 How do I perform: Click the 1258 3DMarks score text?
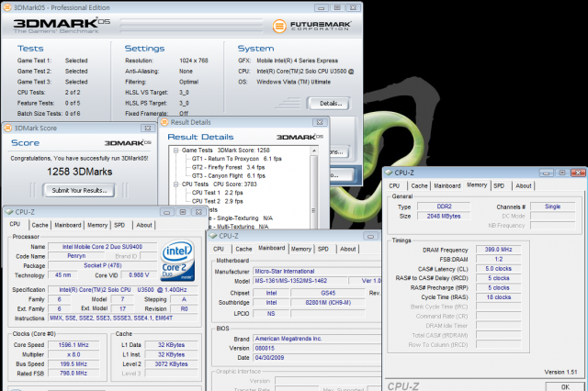tap(80, 172)
